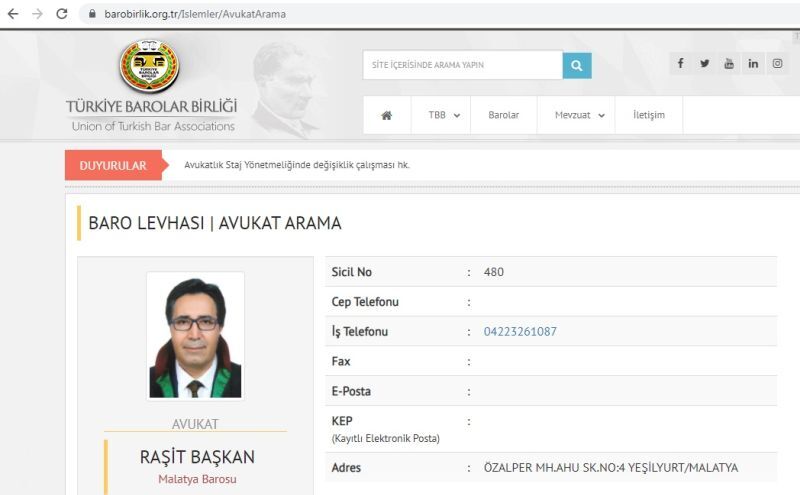This screenshot has width=800, height=495.
Task: Reload the page with refresh icon
Action: 62,14
